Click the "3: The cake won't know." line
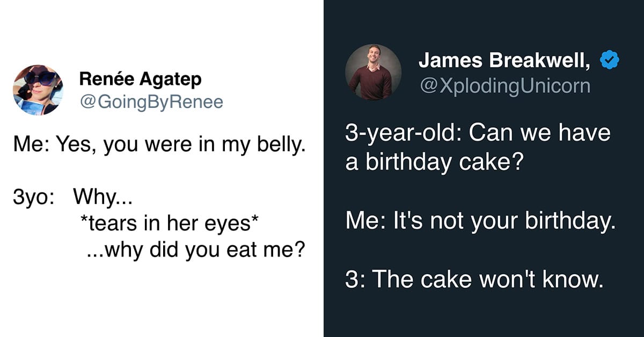 tap(474, 279)
